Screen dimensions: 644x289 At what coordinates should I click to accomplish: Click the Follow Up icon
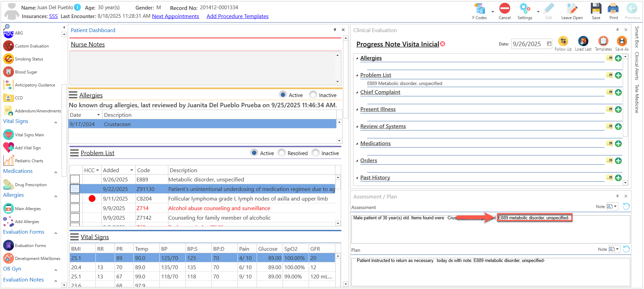coord(563,41)
